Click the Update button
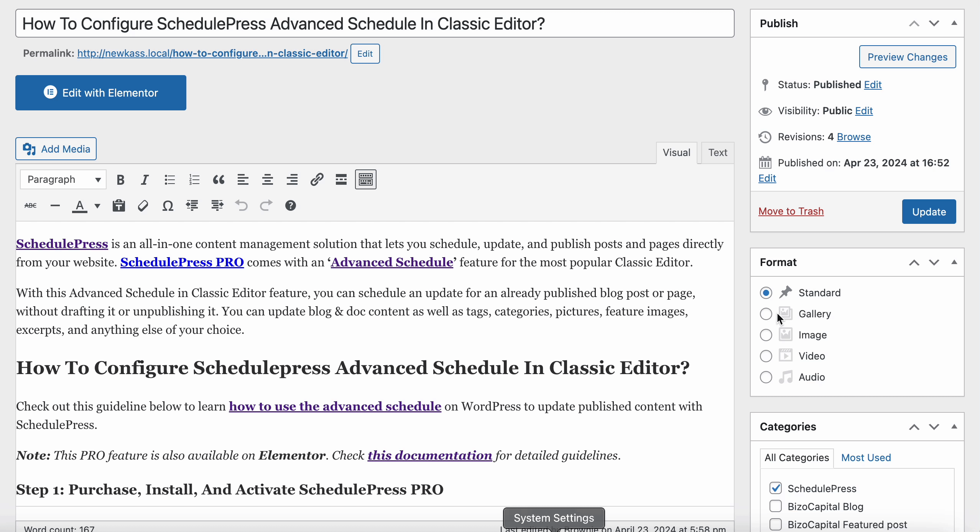Image resolution: width=980 pixels, height=532 pixels. tap(928, 211)
